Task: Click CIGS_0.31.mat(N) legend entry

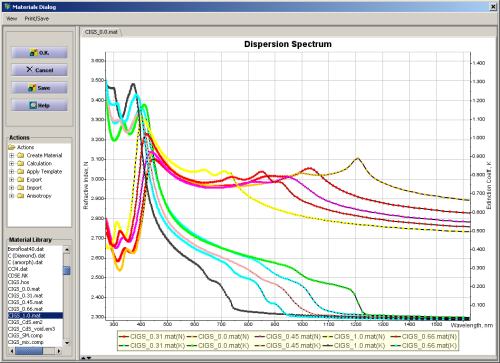Action: click(x=152, y=337)
